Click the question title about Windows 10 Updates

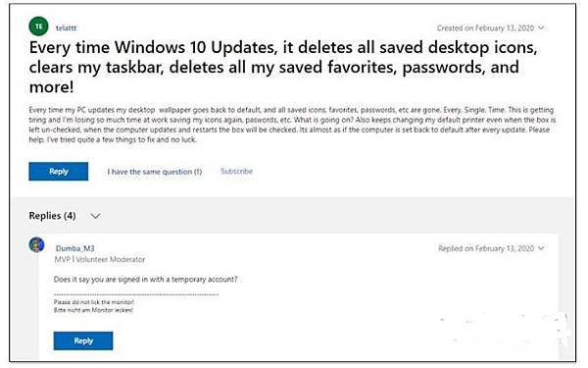pos(283,67)
